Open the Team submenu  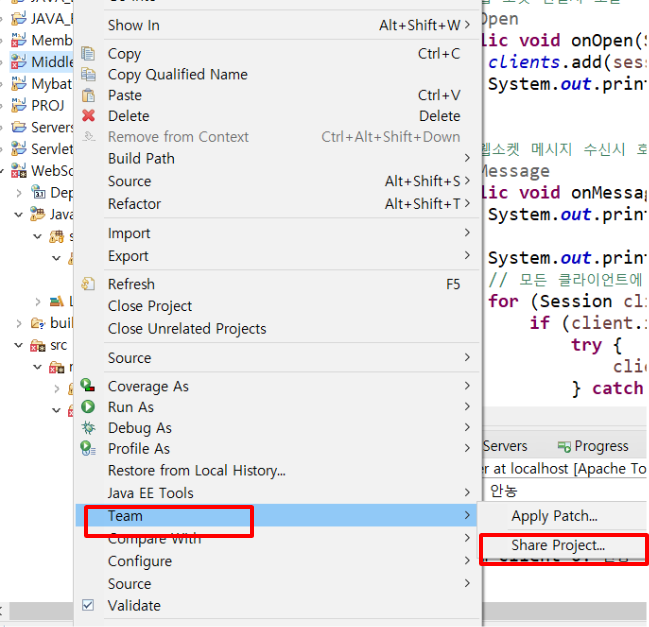click(276, 515)
